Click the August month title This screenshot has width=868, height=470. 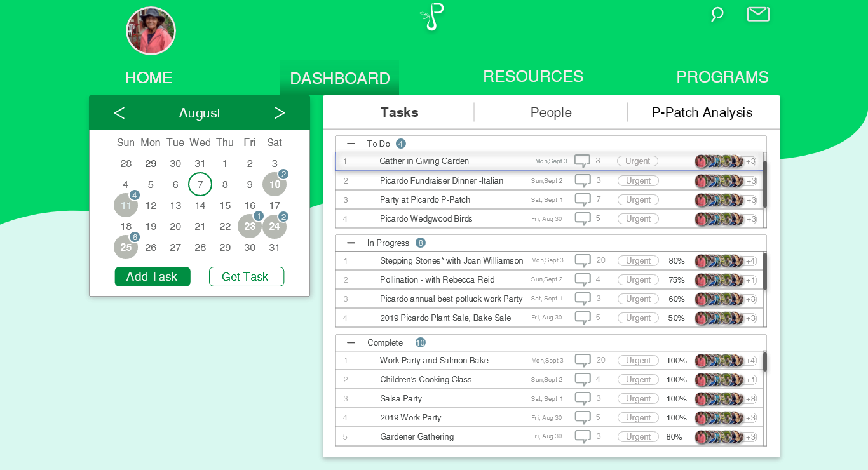tap(200, 113)
